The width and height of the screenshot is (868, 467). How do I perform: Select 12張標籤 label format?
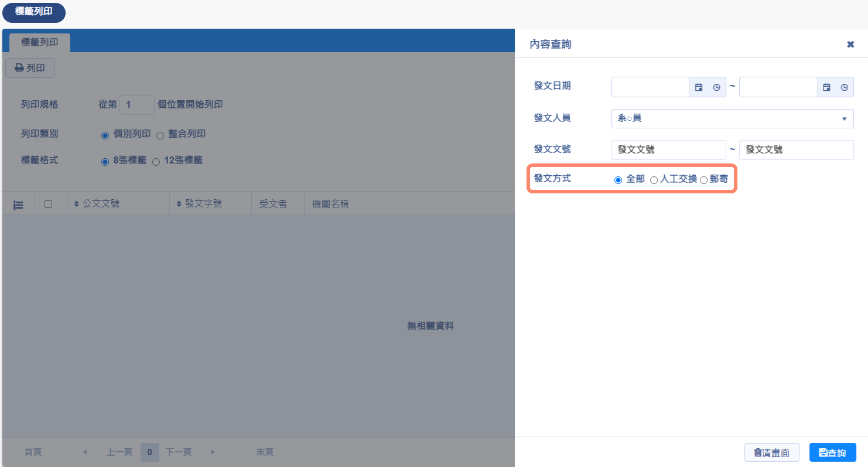pos(156,162)
